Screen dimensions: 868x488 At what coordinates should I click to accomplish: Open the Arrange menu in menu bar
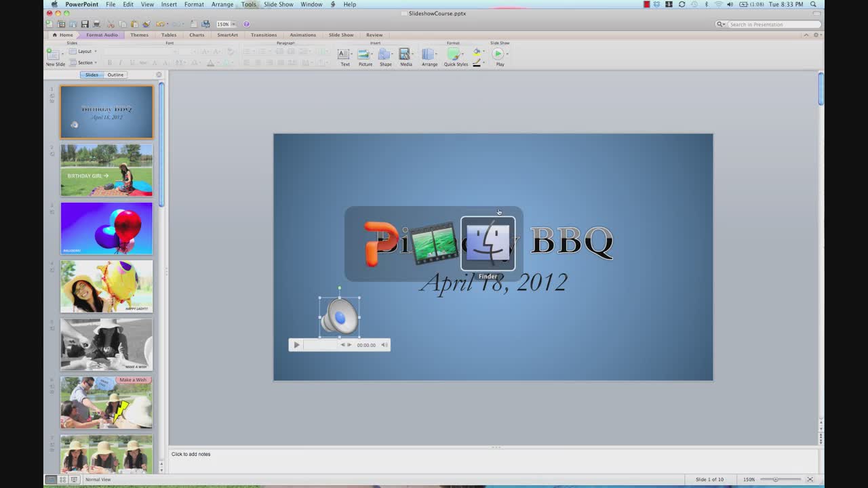click(x=222, y=4)
